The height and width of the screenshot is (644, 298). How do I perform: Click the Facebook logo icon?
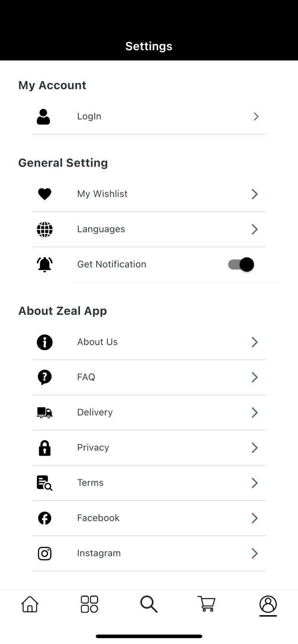(44, 518)
